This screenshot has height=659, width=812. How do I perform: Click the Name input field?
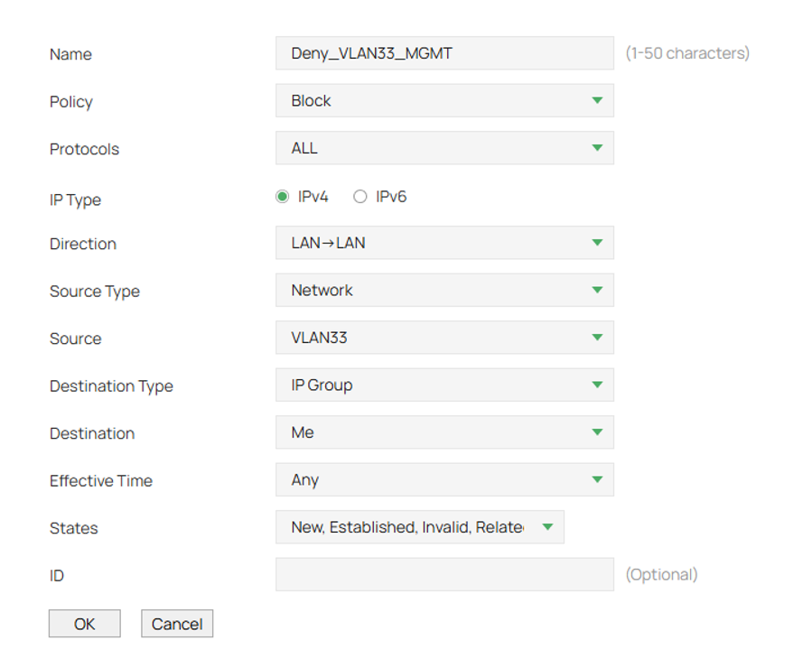444,52
